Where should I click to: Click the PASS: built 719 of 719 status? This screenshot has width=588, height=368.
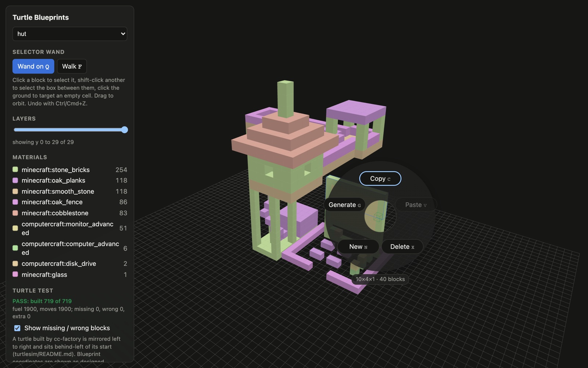coord(42,301)
